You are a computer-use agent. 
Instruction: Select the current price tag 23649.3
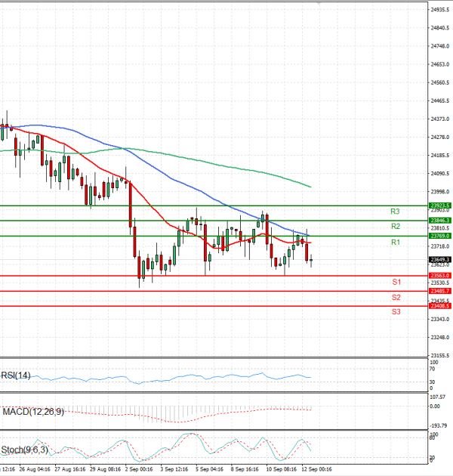tap(440, 260)
